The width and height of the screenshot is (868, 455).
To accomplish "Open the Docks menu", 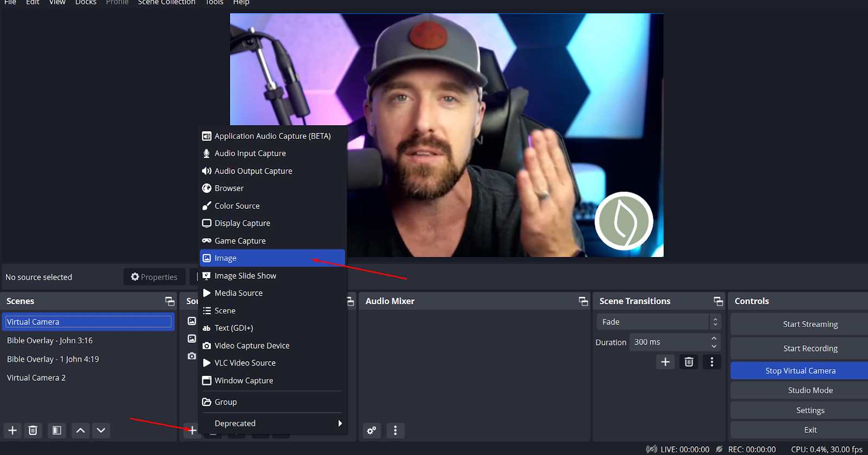I will (86, 3).
